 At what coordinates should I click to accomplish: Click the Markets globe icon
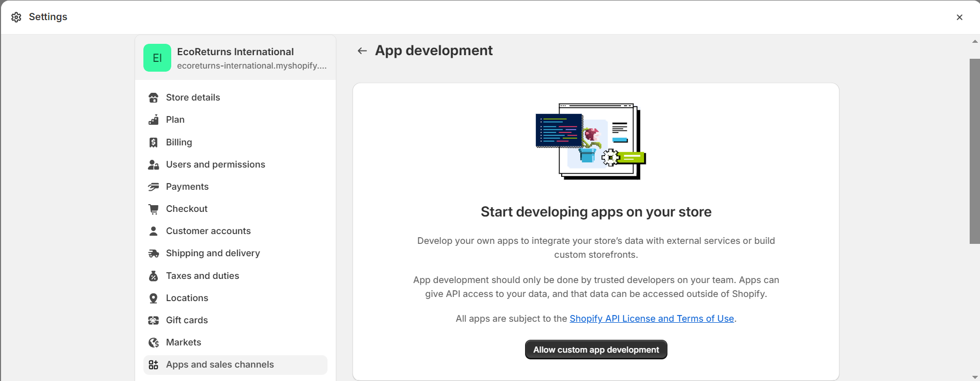153,342
